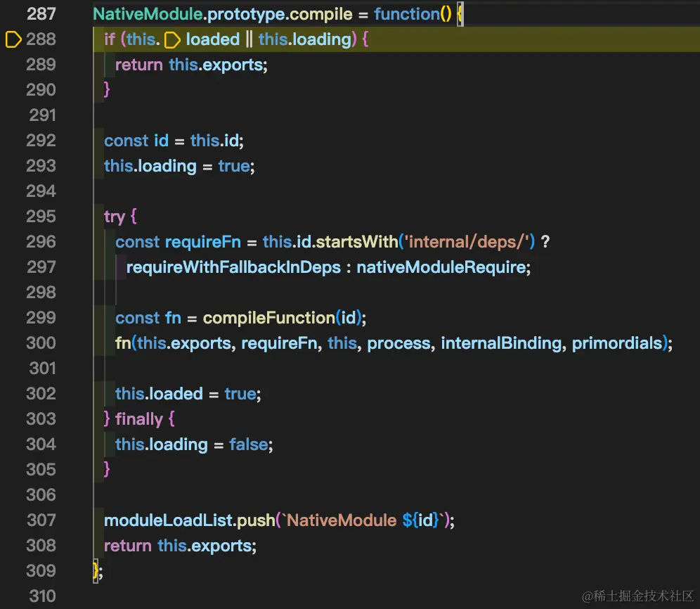
Task: Click 'const id = this.id;'
Action: [x=174, y=141]
